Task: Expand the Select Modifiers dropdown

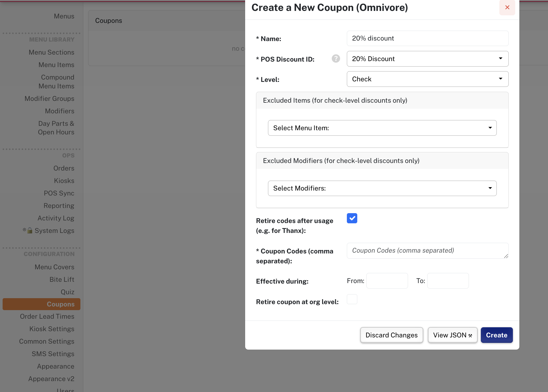Action: pyautogui.click(x=382, y=188)
